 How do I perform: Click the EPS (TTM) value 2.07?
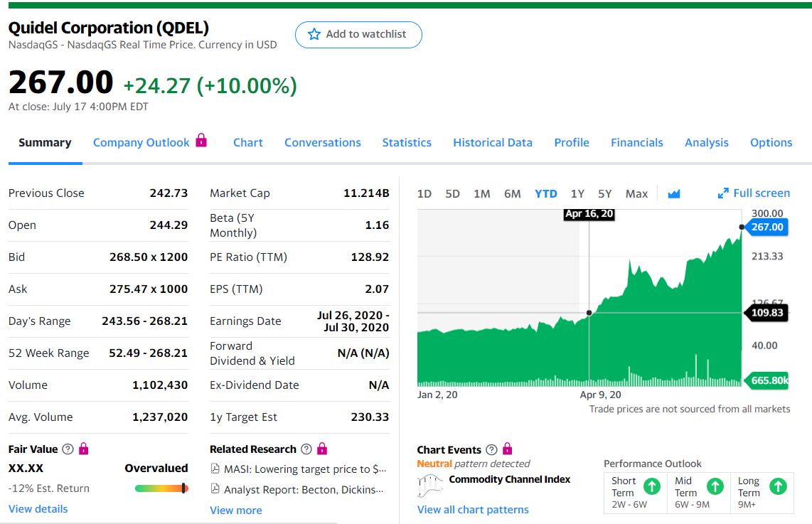(x=377, y=289)
